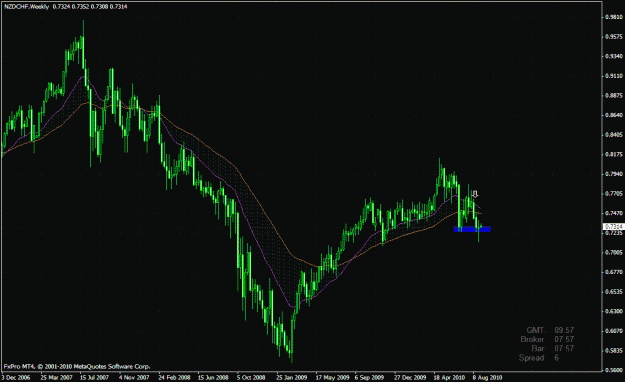Click the 0.5600 price axis label

point(613,370)
